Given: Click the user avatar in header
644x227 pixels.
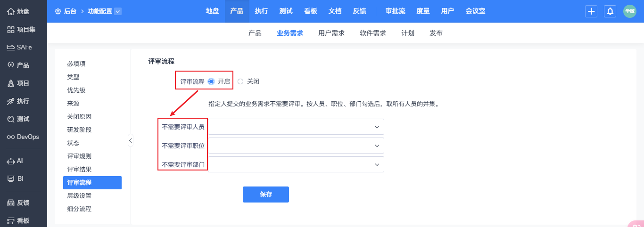Looking at the screenshot, I should [630, 11].
